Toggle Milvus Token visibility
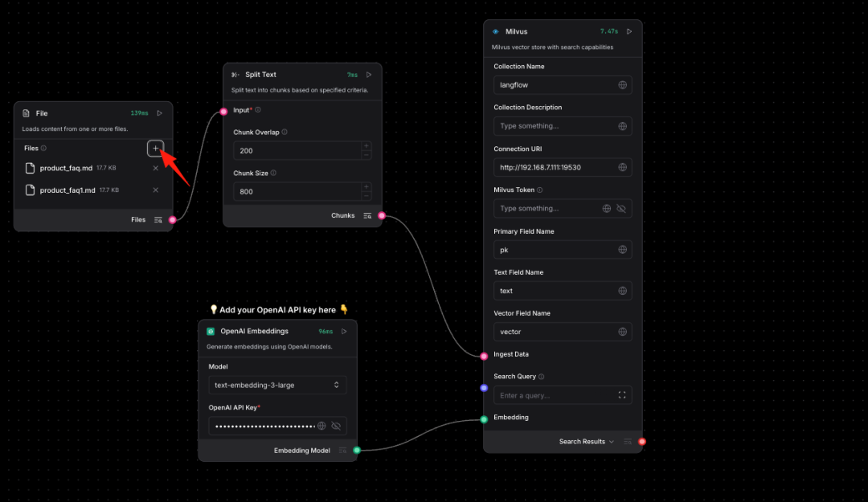Image resolution: width=868 pixels, height=502 pixels. (621, 209)
